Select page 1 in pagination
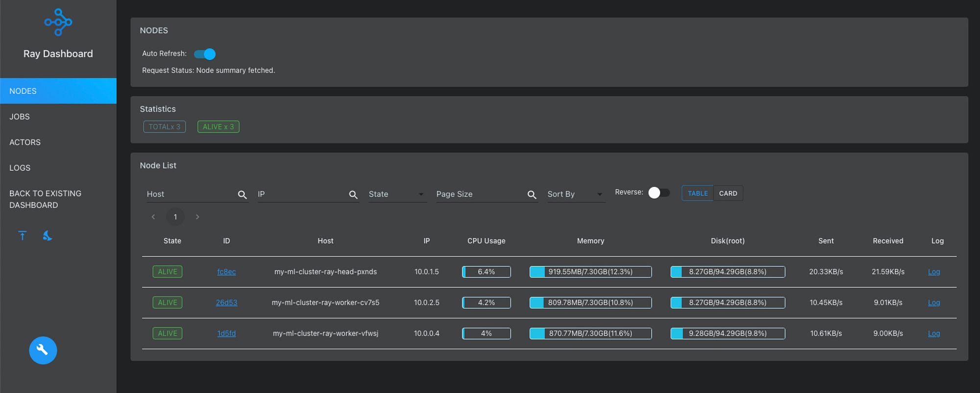Viewport: 980px width, 393px height. [x=175, y=217]
